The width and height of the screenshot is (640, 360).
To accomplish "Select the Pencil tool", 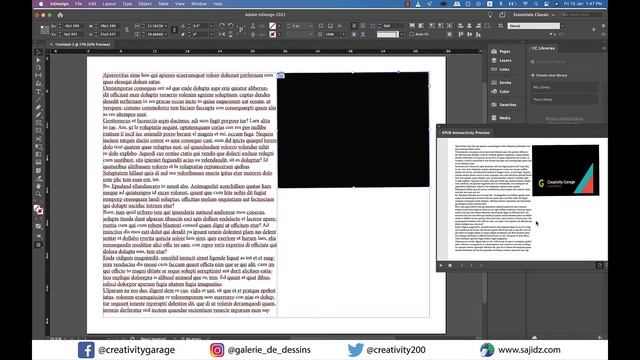I will (x=38, y=115).
